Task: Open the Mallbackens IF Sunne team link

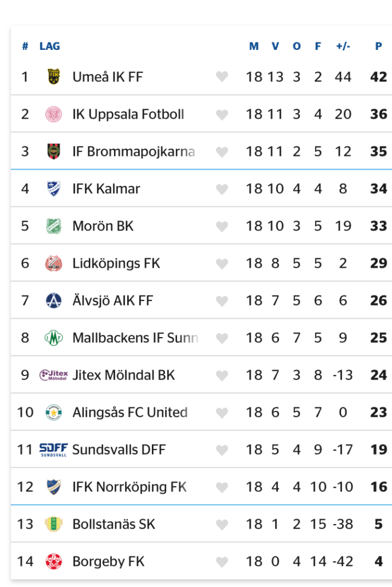Action: [x=135, y=338]
